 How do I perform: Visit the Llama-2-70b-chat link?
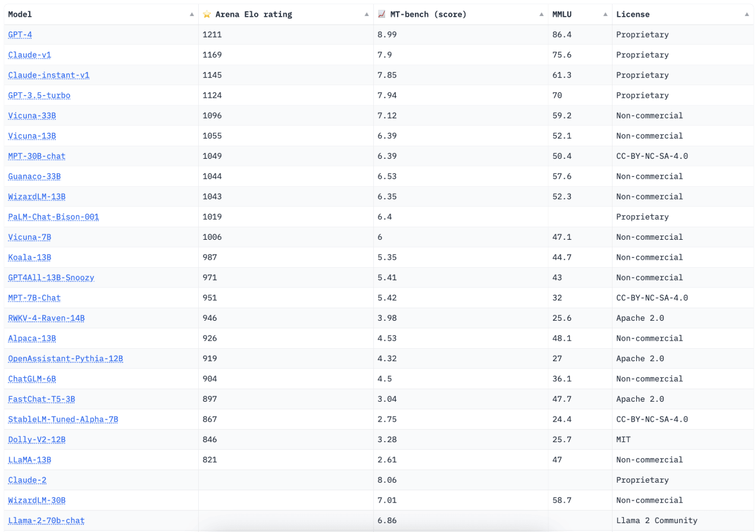(46, 520)
